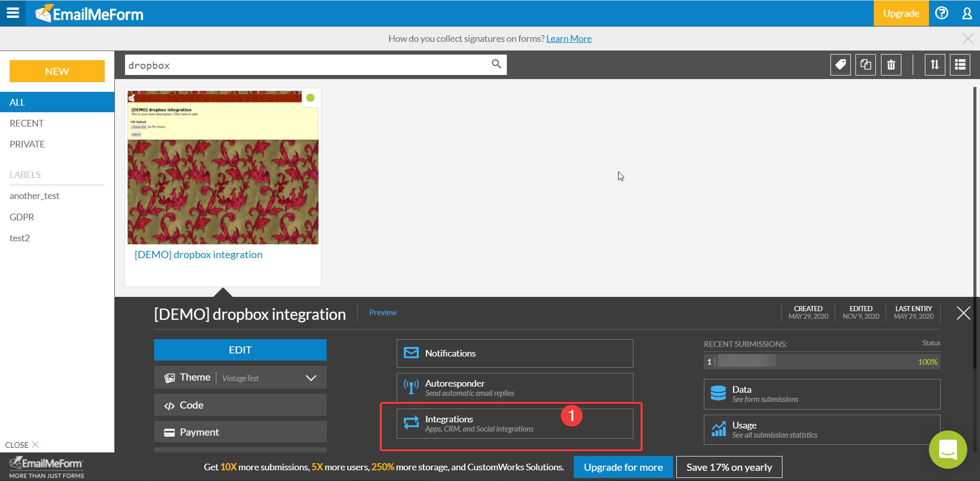Viewport: 980px width, 481px height.
Task: Select the ALL forms filter
Action: coord(57,102)
